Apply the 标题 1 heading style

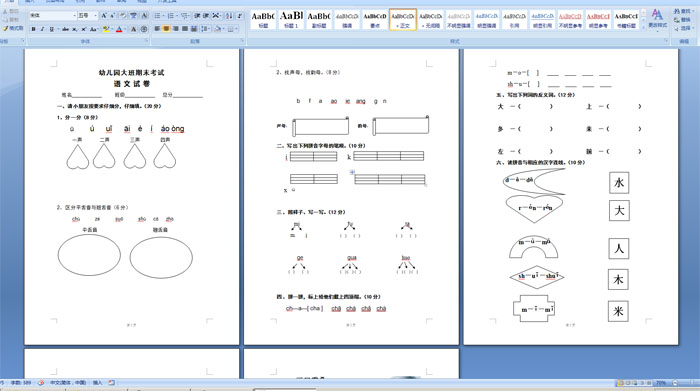(x=291, y=20)
